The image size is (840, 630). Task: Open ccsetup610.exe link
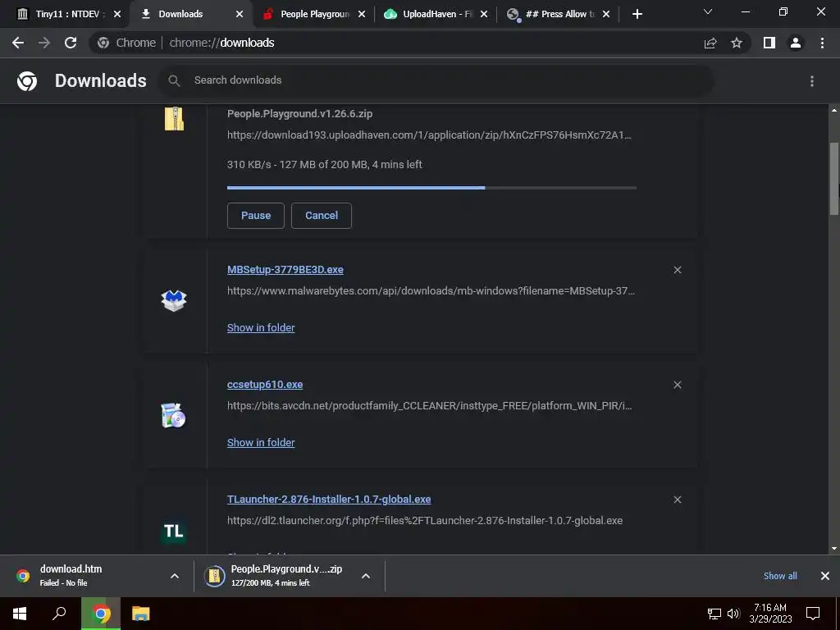pyautogui.click(x=265, y=385)
